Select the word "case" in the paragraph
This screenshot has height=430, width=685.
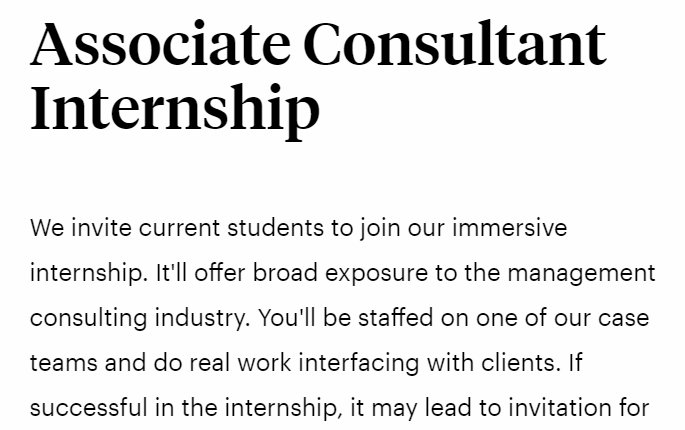pyautogui.click(x=623, y=318)
